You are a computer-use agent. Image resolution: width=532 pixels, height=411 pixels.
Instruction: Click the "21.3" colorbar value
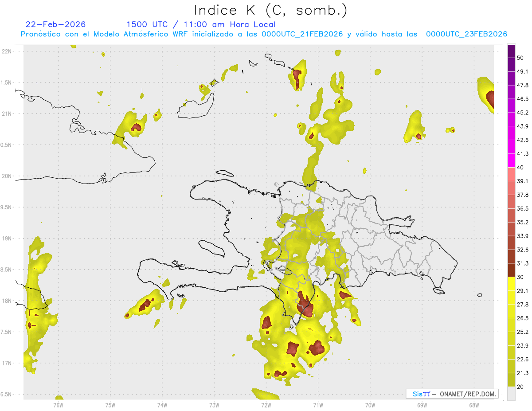[523, 373]
